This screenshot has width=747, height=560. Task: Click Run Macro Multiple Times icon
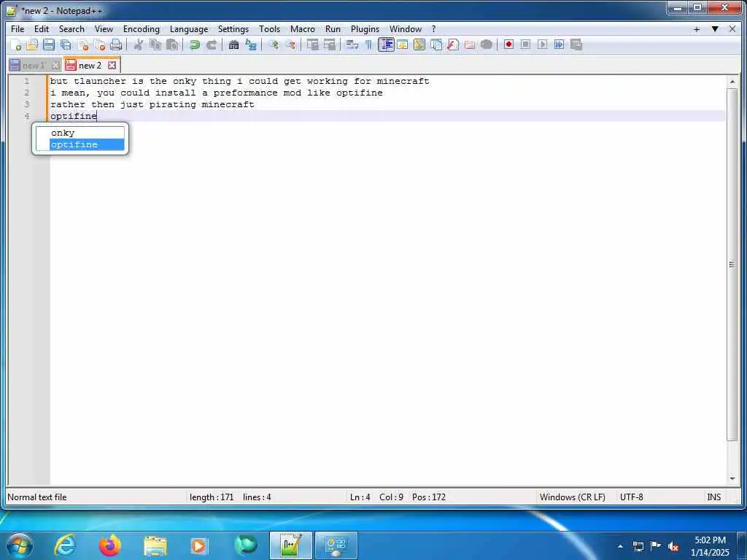pos(560,44)
